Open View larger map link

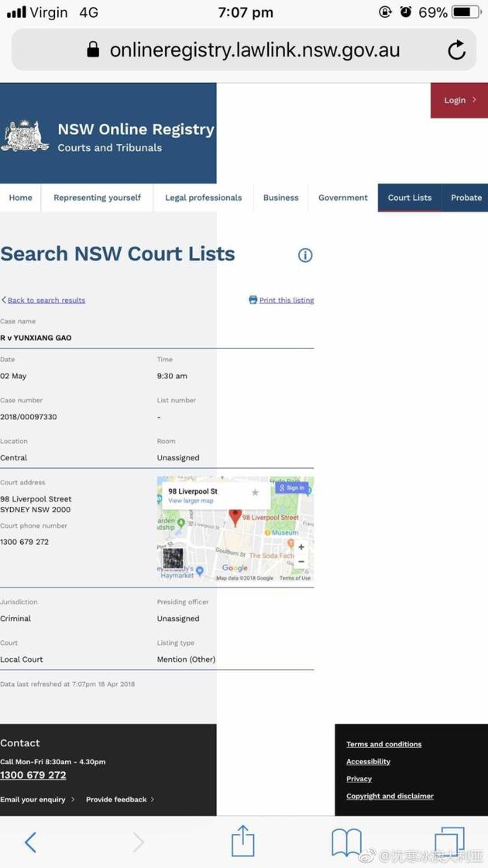coord(191,501)
